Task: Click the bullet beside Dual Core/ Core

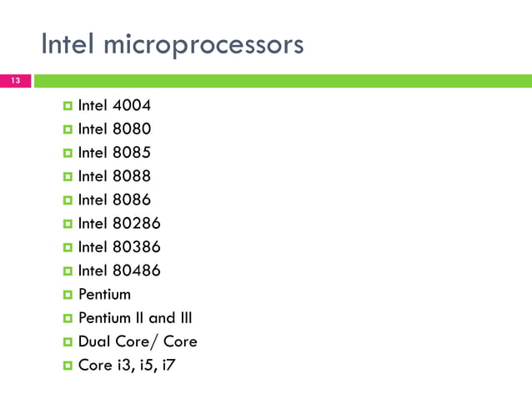Action: click(x=68, y=342)
